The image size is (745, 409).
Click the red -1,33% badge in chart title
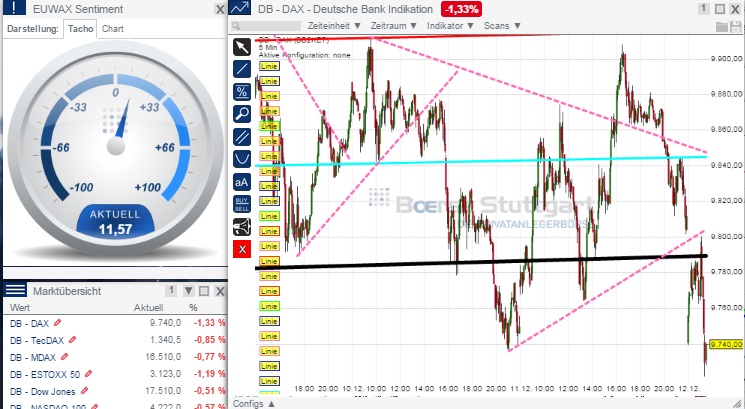point(461,9)
